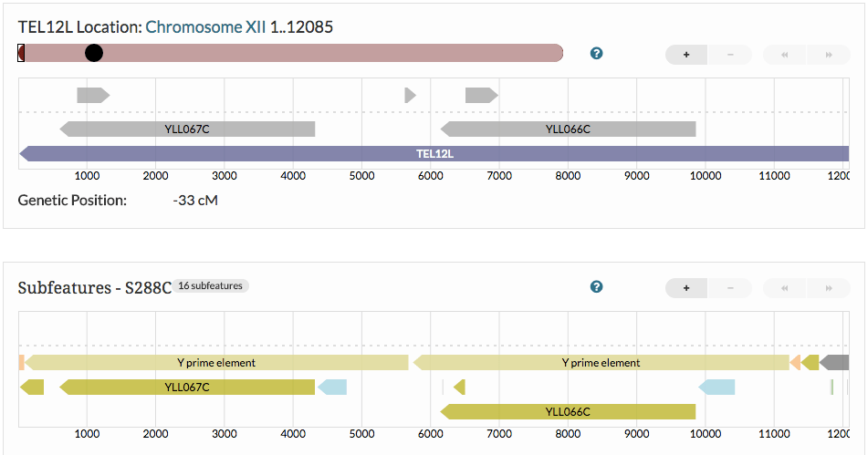868x455 pixels.
Task: Zoom out on the Subfeatures track
Action: coord(730,288)
